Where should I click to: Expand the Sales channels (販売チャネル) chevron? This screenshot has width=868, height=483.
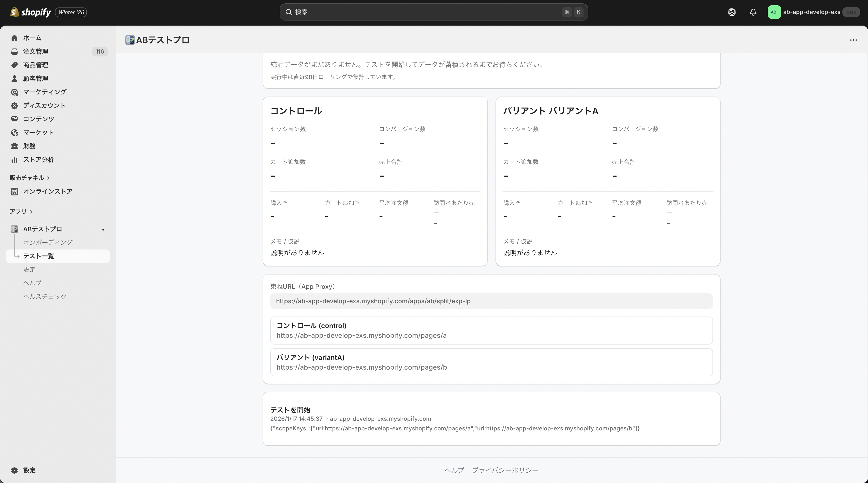pos(48,178)
